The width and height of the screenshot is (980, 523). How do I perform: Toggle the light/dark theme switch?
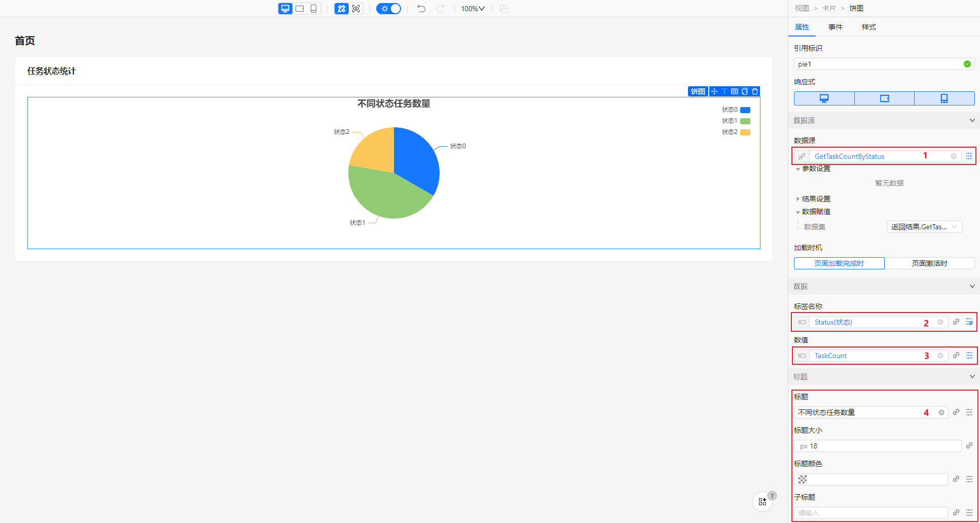click(388, 9)
